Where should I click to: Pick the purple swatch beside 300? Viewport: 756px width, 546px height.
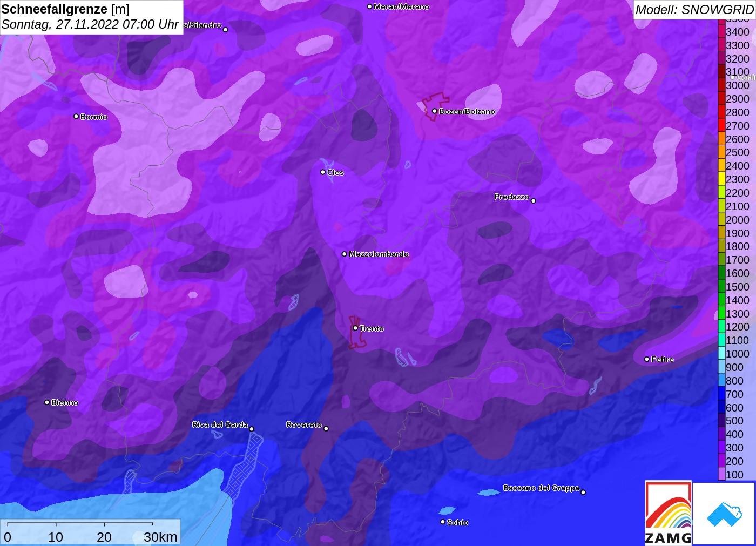coord(721,447)
